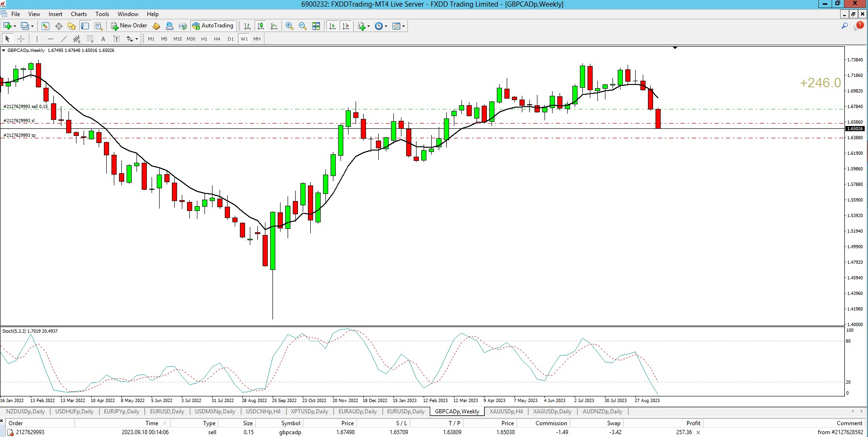Select the Draw Vertical Line tool
Image resolution: width=868 pixels, height=437 pixels.
tap(37, 39)
